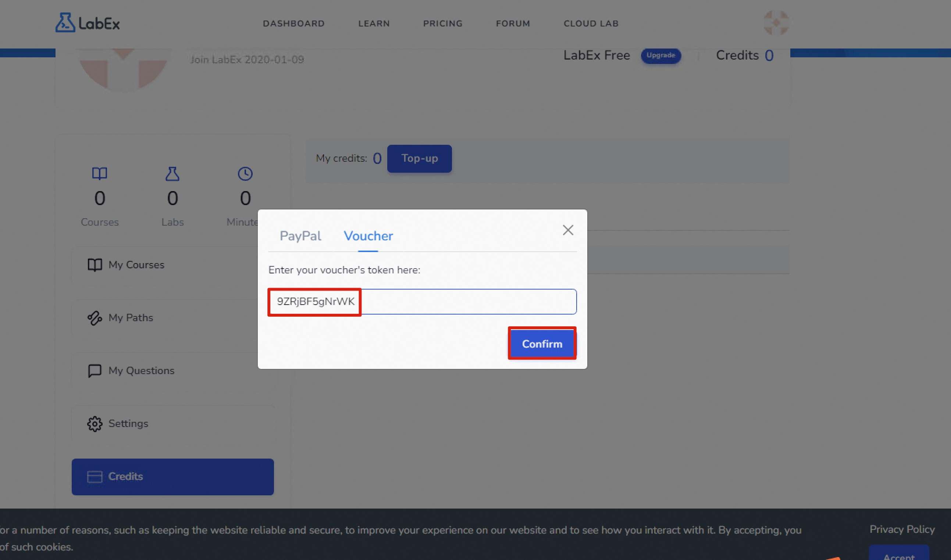
Task: Open the DASHBOARD menu item
Action: (293, 24)
